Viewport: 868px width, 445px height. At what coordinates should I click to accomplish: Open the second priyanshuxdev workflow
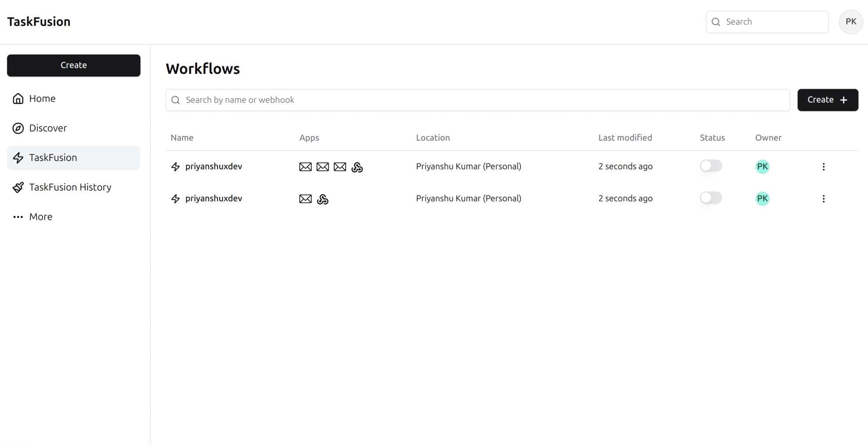pyautogui.click(x=213, y=199)
